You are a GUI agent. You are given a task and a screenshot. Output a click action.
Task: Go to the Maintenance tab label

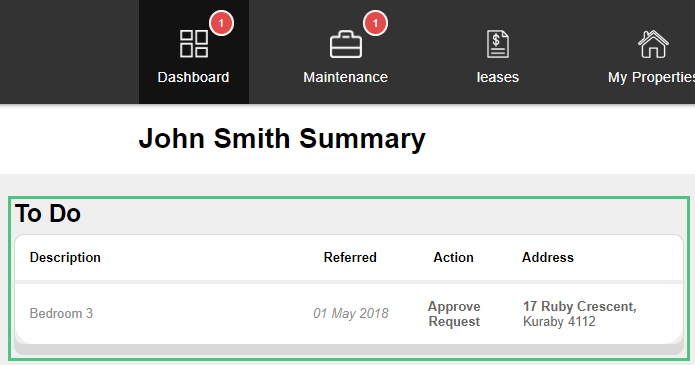(345, 77)
